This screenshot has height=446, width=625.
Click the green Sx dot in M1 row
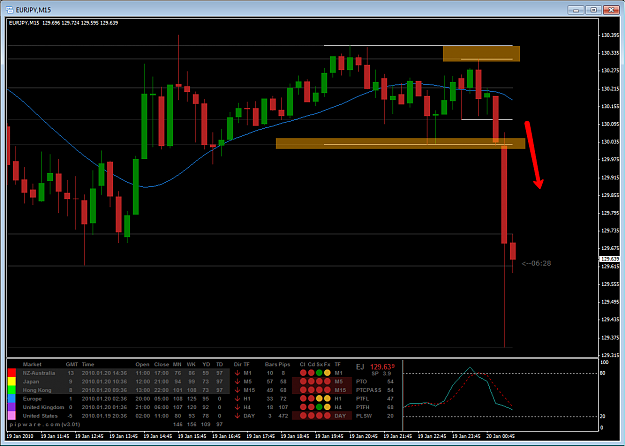coord(319,373)
